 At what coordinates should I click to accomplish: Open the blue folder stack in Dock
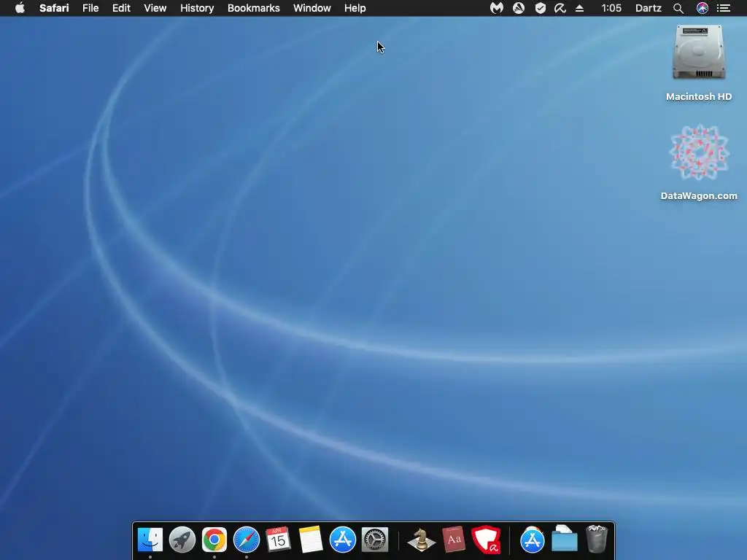click(x=565, y=539)
